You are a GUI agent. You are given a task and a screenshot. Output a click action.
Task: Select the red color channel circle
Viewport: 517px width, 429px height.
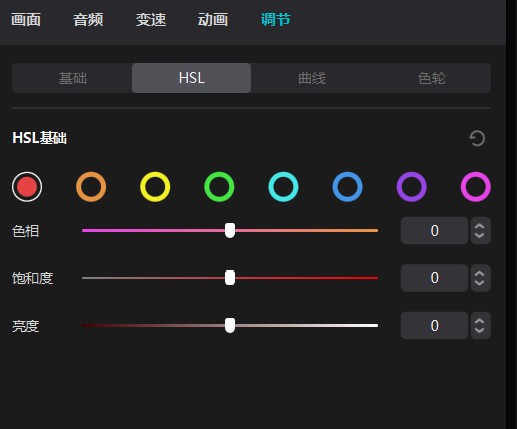27,187
